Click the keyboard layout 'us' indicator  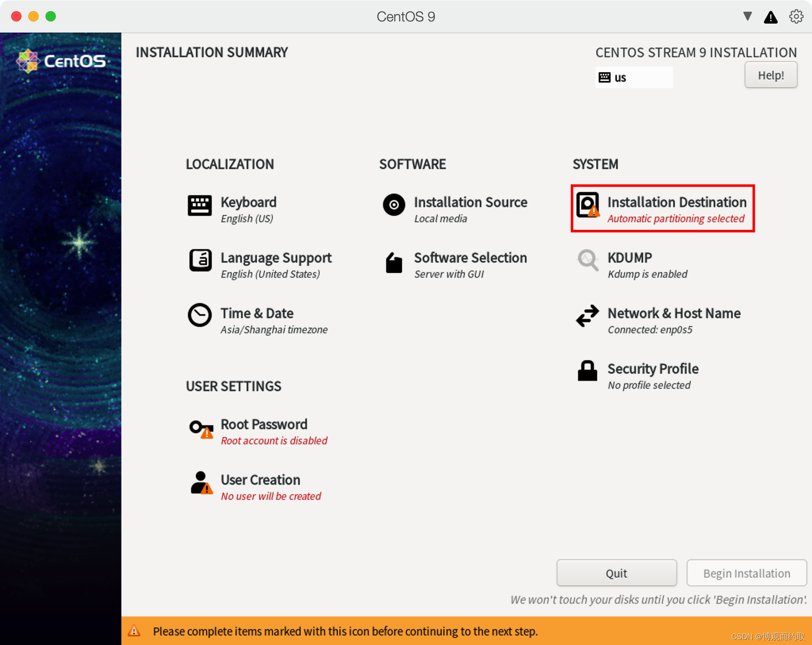coord(634,78)
